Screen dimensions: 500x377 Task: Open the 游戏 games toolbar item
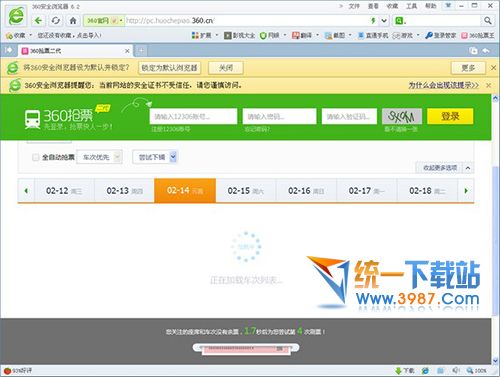403,35
